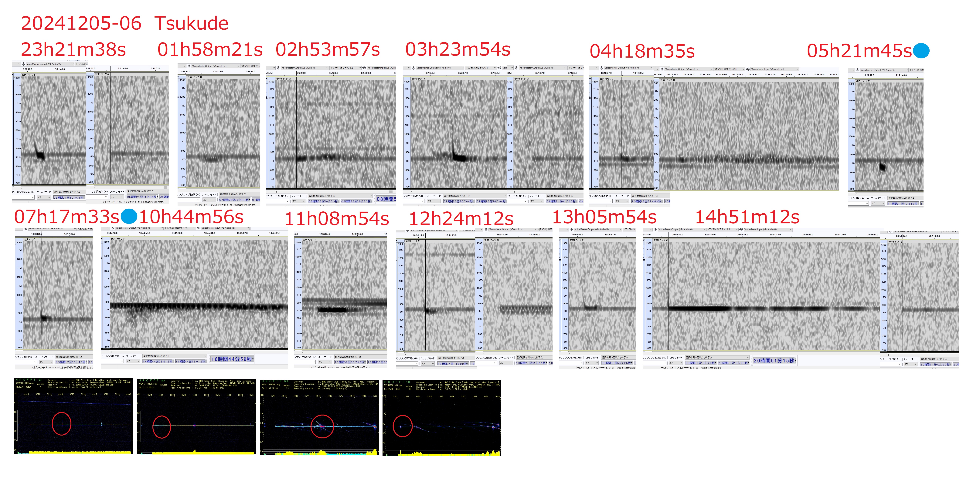This screenshot has height=478, width=980.
Task: Click scroll-left arrow below 02h53m57s spectrogram
Action: click(x=277, y=192)
